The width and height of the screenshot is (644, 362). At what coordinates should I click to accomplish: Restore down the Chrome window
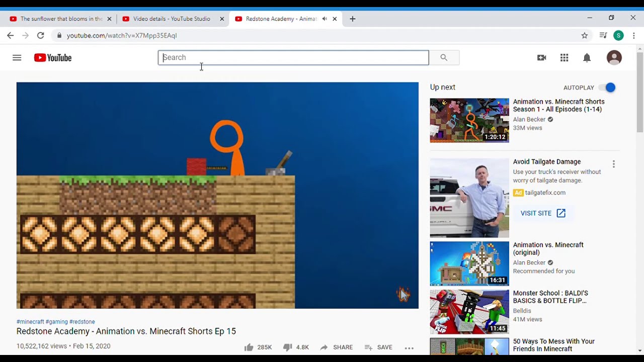tap(611, 18)
